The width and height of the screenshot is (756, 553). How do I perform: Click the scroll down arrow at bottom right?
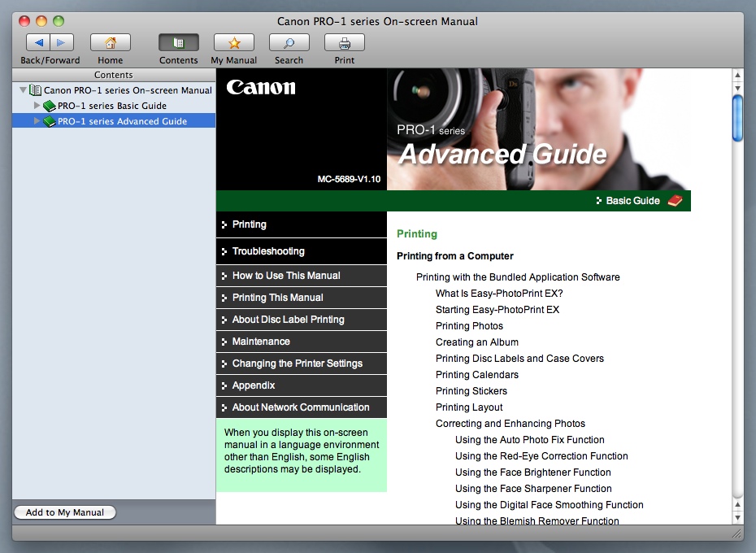point(737,517)
